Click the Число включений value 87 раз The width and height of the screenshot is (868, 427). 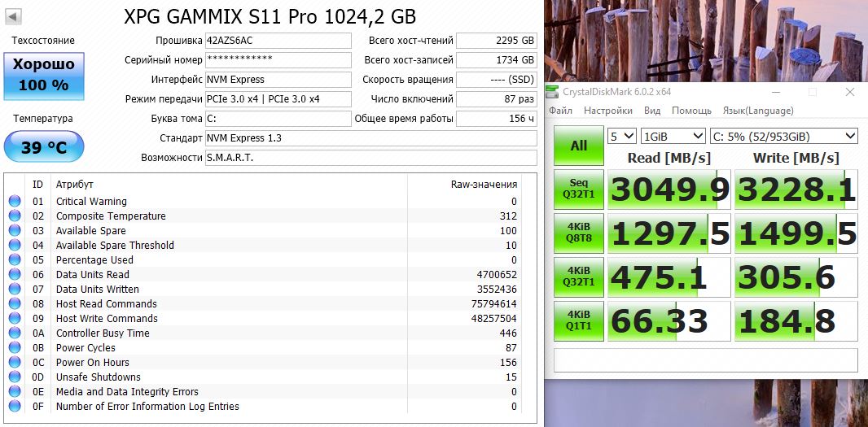click(497, 99)
